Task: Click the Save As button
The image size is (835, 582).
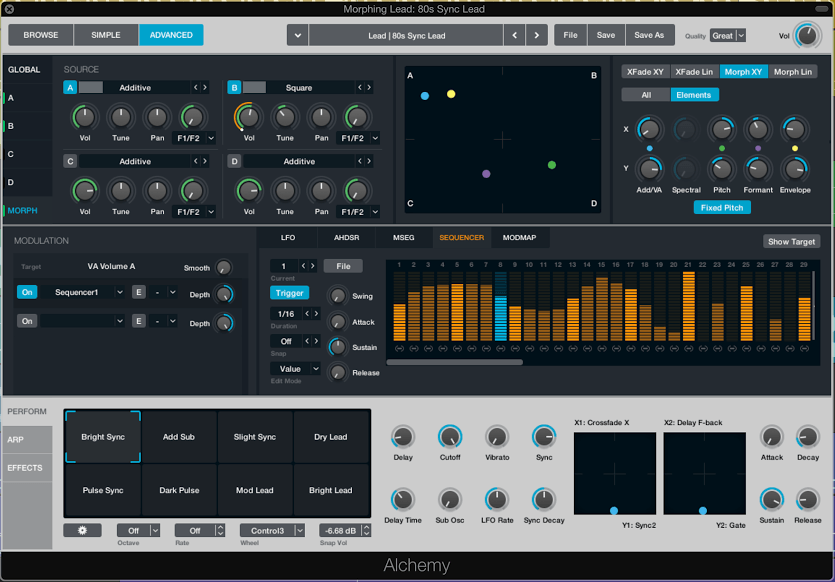Action: click(649, 35)
